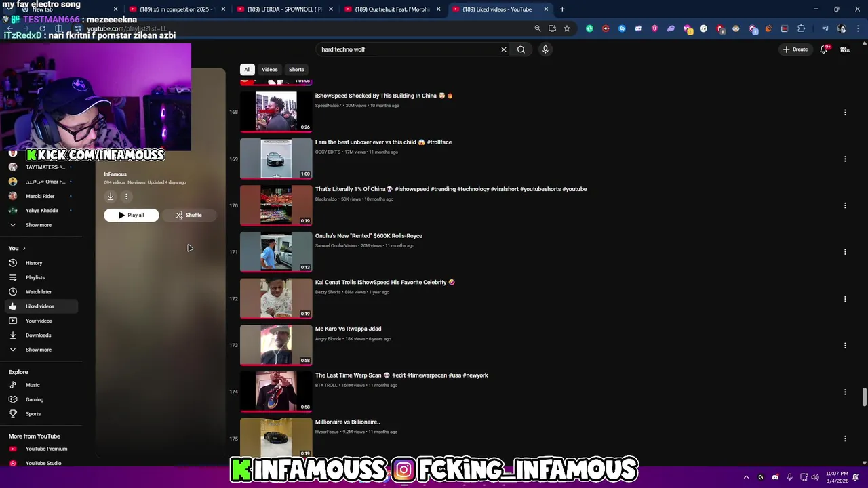The width and height of the screenshot is (868, 488).
Task: Activate voice search microphone
Action: tap(545, 49)
